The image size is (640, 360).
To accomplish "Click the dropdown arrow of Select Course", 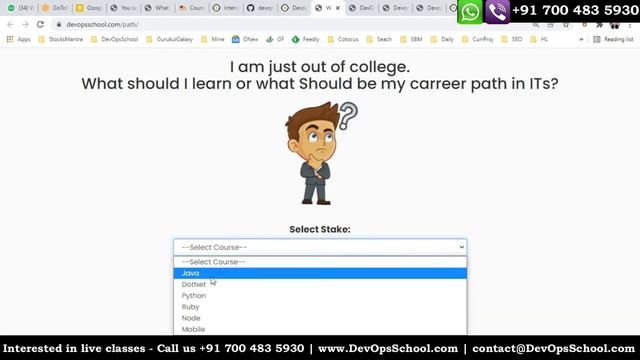I will pos(461,247).
